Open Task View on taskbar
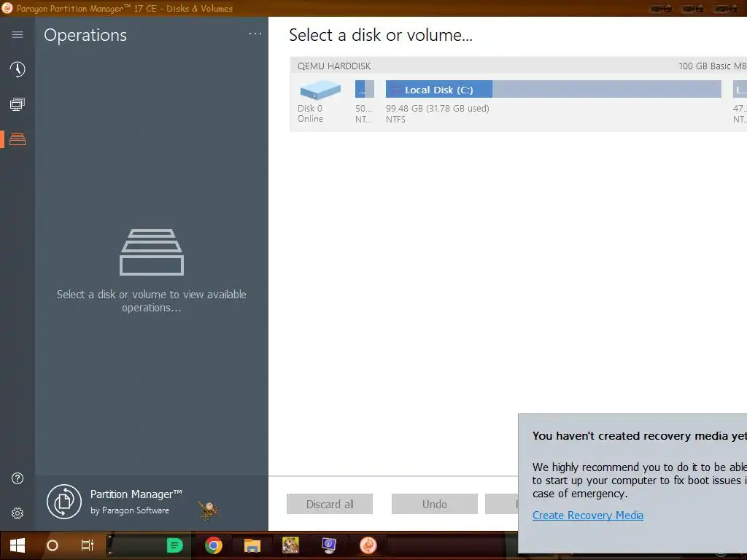The width and height of the screenshot is (747, 560). pyautogui.click(x=88, y=545)
